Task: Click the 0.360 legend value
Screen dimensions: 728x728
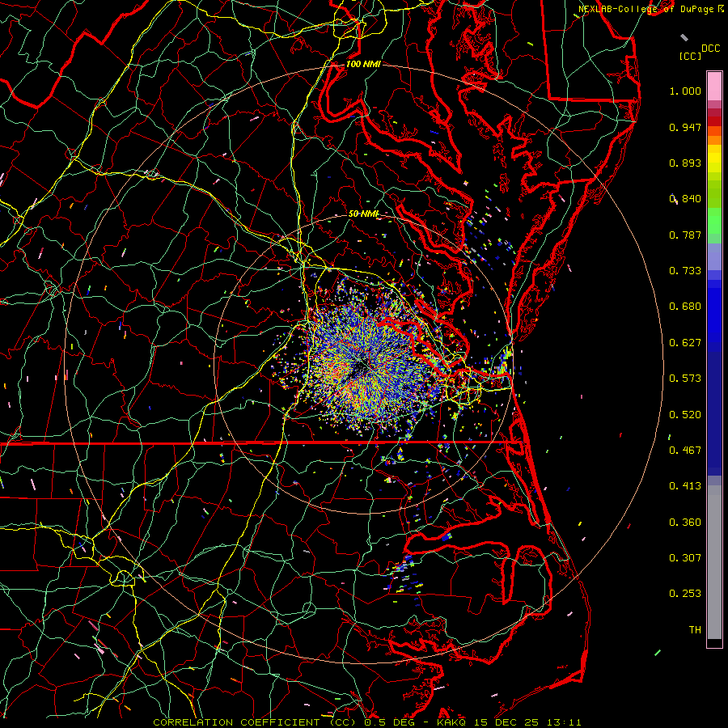Action: coord(685,523)
